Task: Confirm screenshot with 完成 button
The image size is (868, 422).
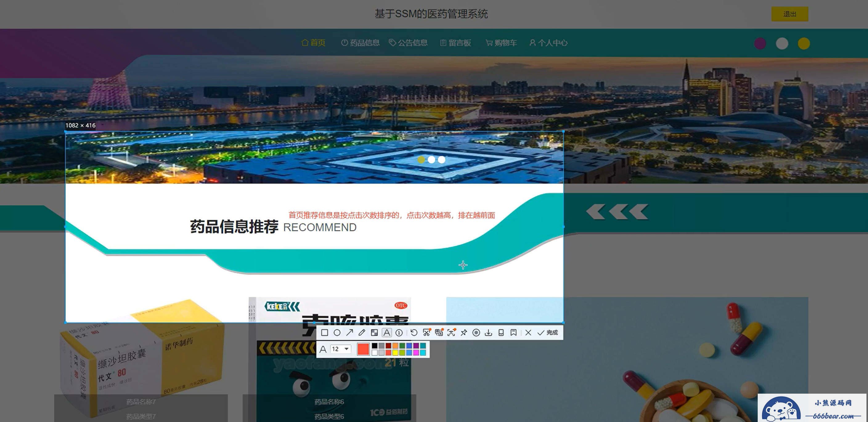Action: point(548,333)
